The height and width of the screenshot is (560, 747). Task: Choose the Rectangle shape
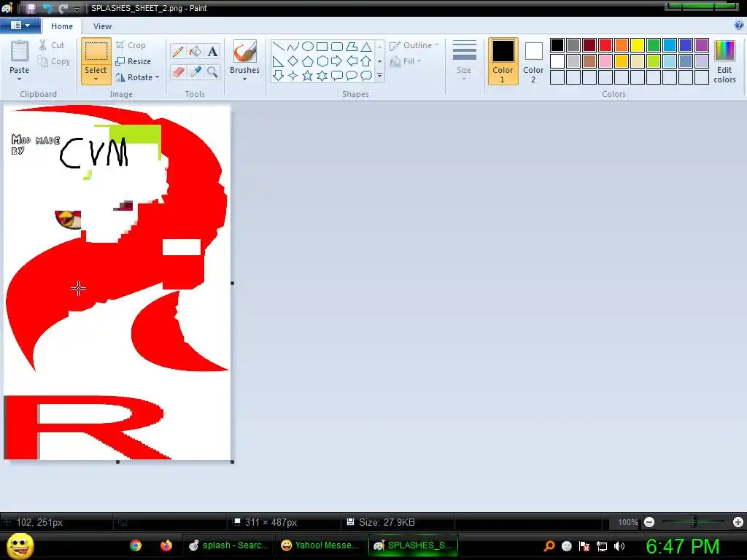click(322, 46)
